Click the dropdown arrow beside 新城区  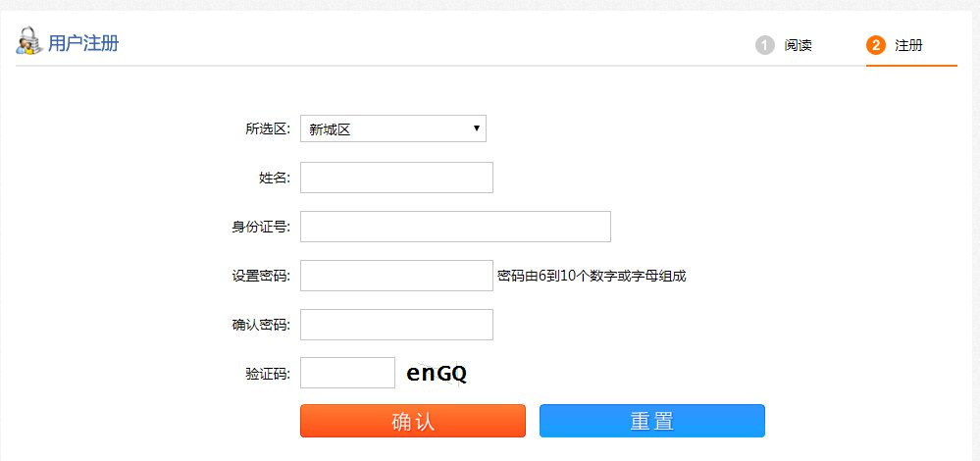click(x=476, y=128)
